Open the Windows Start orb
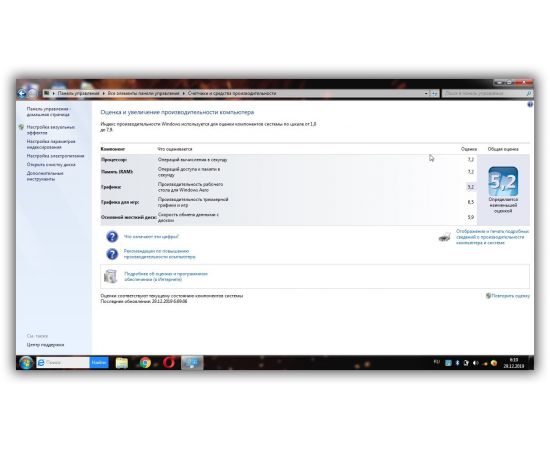 pyautogui.click(x=26, y=363)
